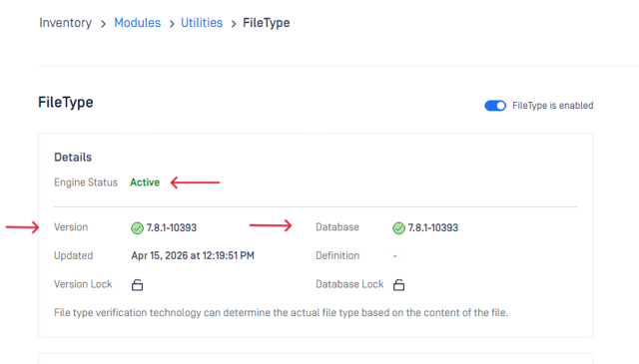Click the FileType page title heading
Viewport: 639px width, 364px height.
[66, 102]
